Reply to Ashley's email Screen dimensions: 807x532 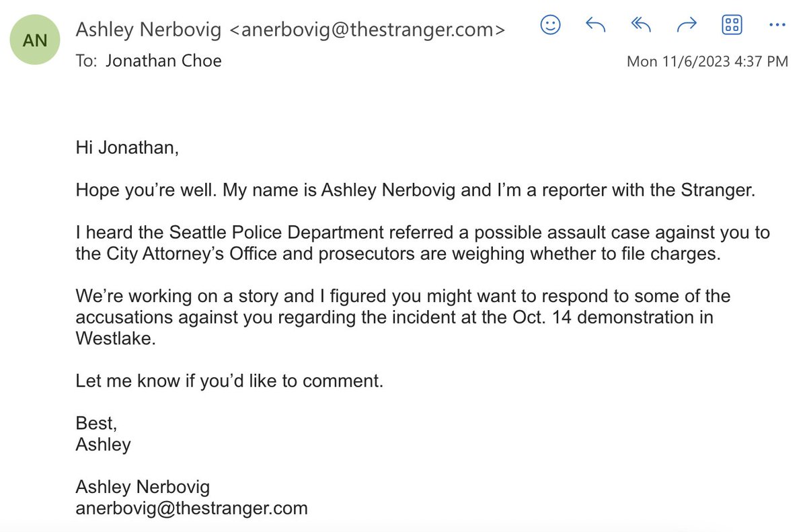pos(596,26)
